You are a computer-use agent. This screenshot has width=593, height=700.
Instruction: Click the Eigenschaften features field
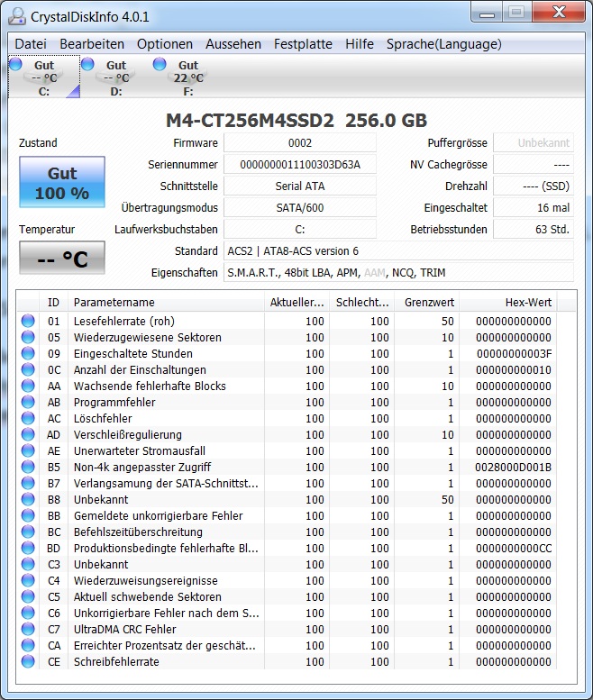click(398, 272)
